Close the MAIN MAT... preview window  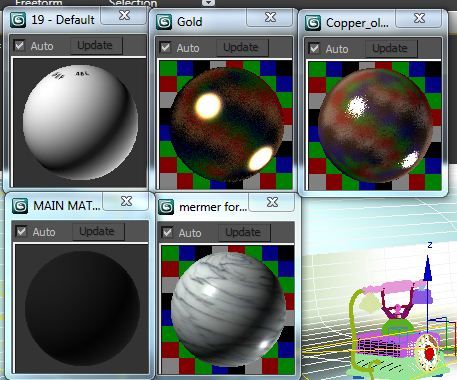pyautogui.click(x=126, y=201)
